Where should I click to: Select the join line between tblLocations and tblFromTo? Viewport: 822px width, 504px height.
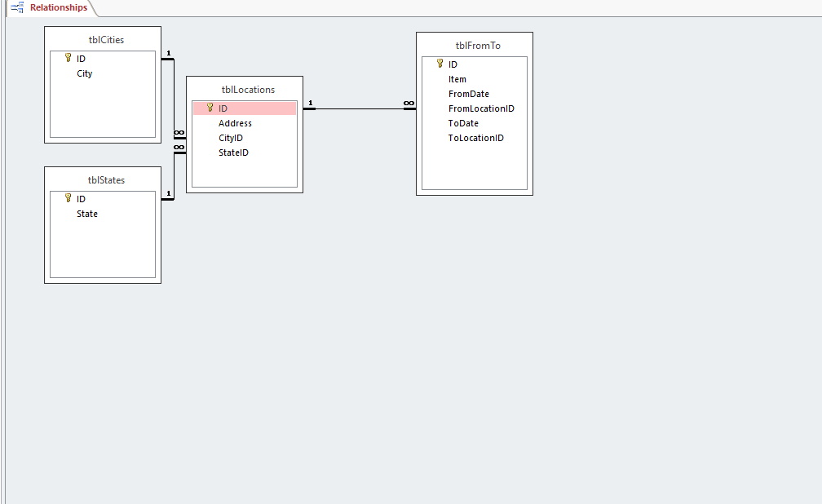point(360,108)
